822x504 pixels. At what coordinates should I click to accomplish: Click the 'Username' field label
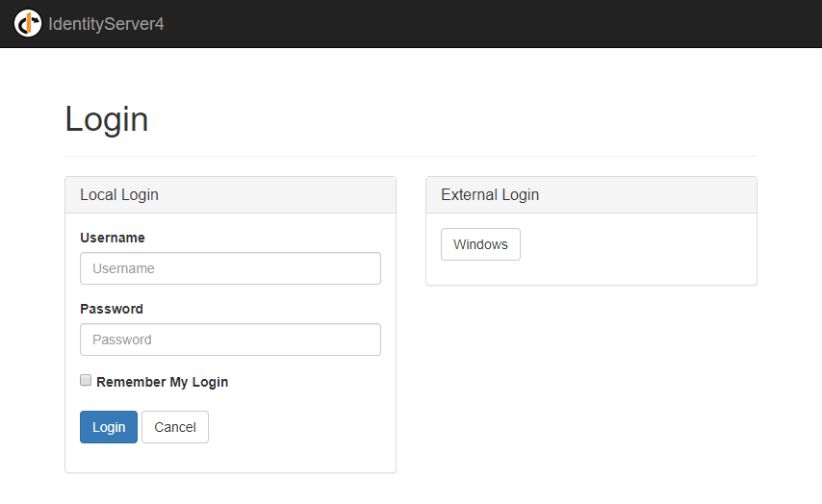click(x=113, y=238)
